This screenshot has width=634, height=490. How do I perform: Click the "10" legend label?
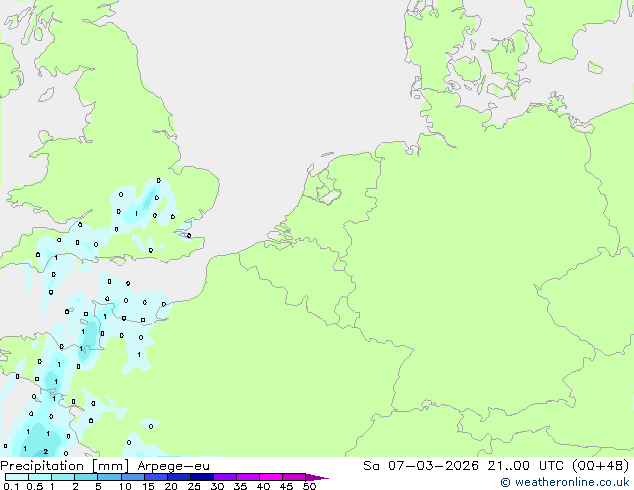pyautogui.click(x=125, y=486)
